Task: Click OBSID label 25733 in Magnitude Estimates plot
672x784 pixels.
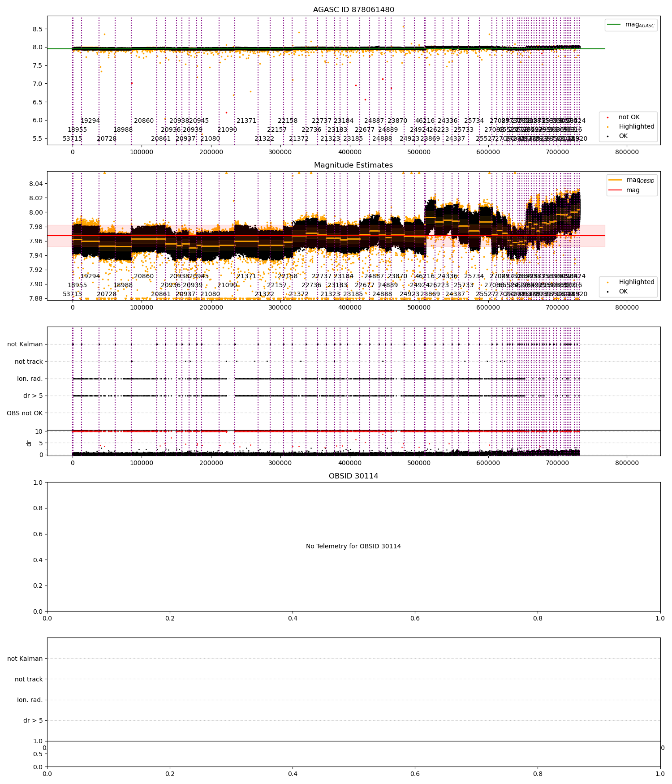Action: pos(464,285)
